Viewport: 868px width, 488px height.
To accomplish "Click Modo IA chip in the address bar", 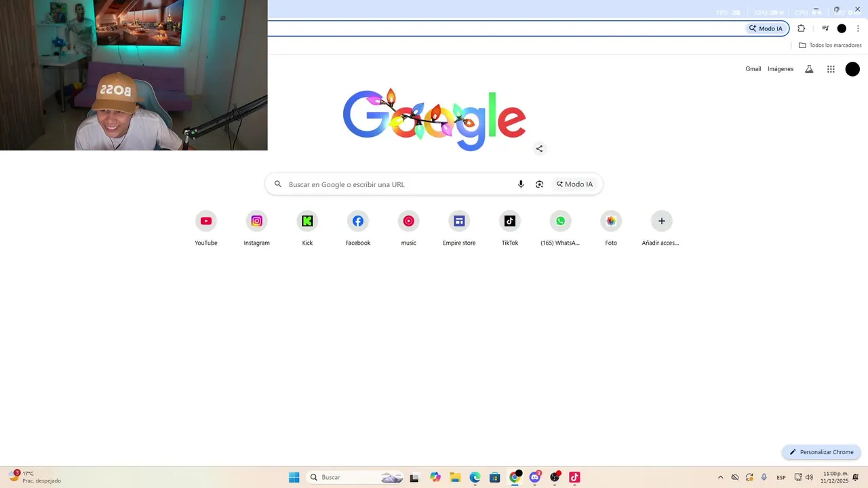I will (x=766, y=28).
